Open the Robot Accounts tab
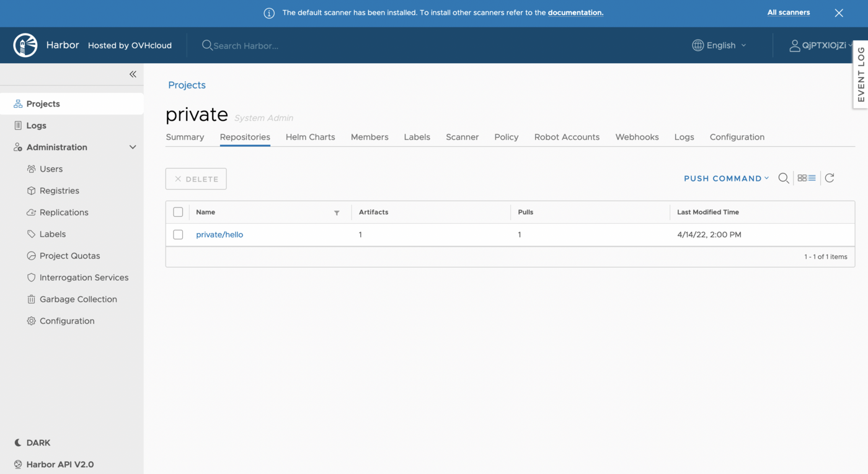 pyautogui.click(x=567, y=137)
